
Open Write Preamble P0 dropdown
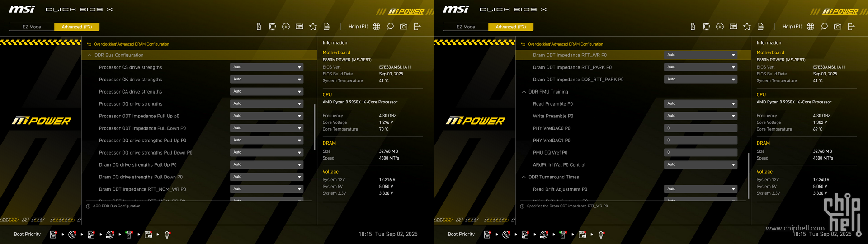(701, 116)
